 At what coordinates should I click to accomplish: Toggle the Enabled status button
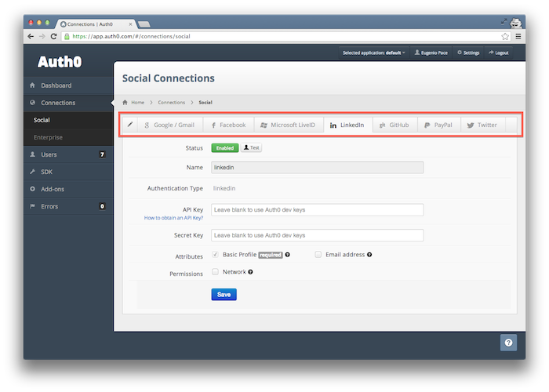tap(225, 147)
